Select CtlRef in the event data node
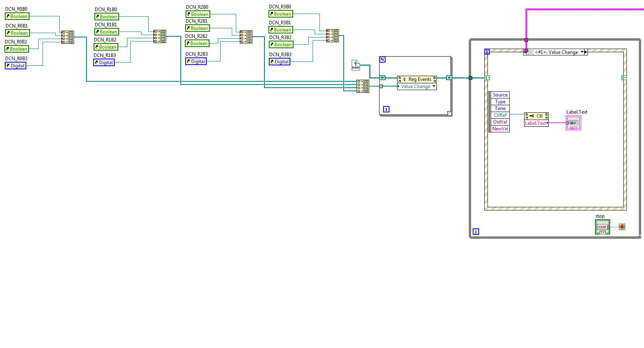 500,115
